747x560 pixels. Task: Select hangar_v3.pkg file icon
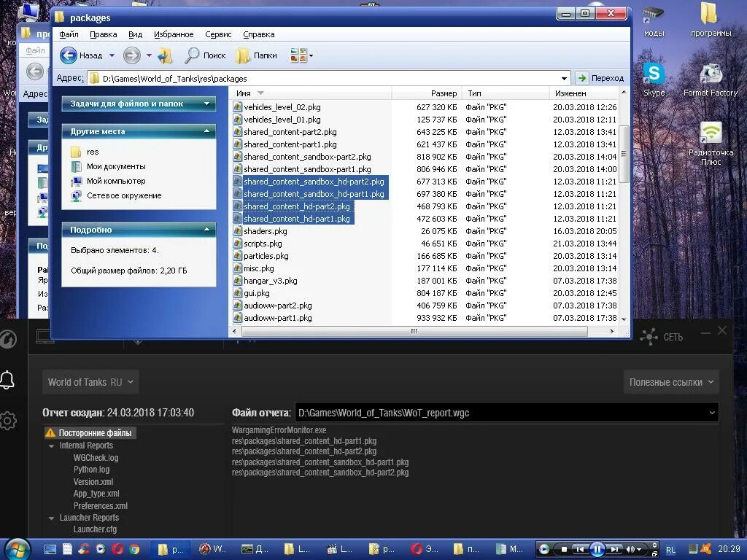pos(237,281)
